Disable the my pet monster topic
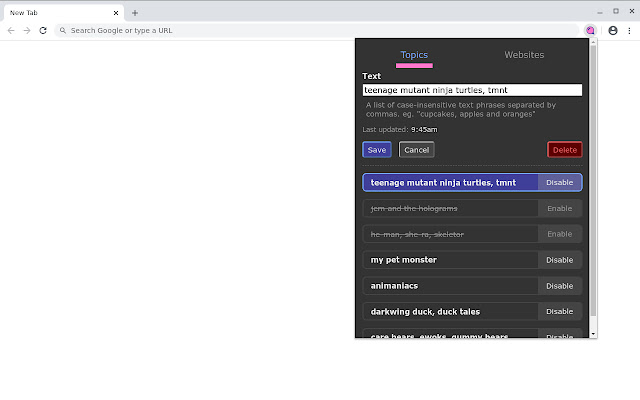Viewport: 640px width, 400px height. click(560, 260)
